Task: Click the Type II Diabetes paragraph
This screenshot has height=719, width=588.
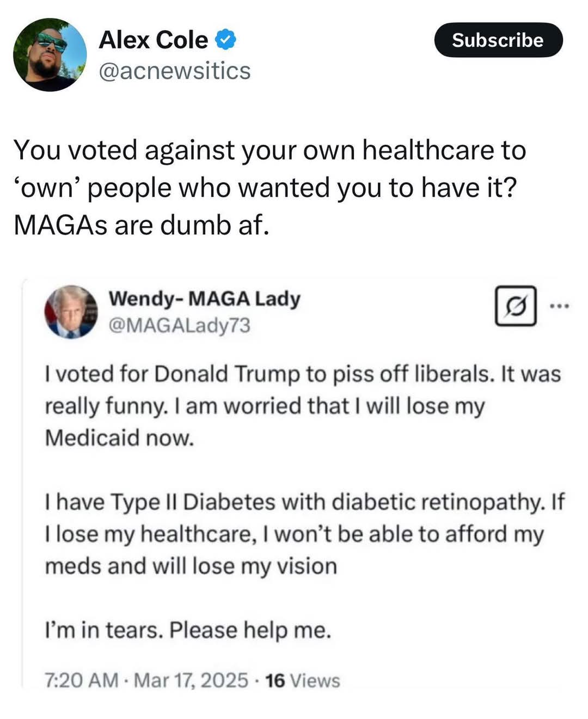Action: [x=305, y=534]
